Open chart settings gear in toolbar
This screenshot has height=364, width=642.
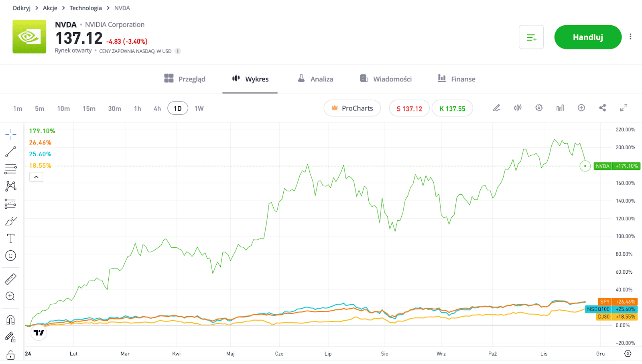tap(539, 108)
